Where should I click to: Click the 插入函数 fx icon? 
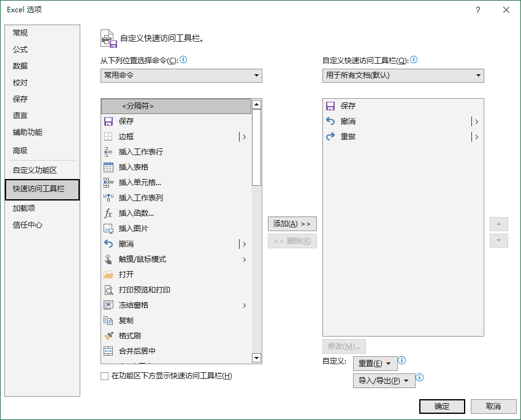(108, 213)
